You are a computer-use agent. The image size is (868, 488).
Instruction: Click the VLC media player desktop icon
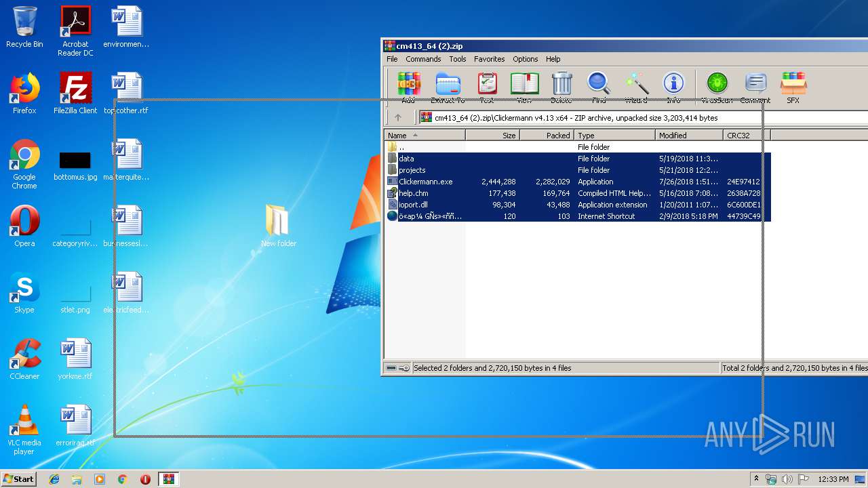click(x=24, y=430)
